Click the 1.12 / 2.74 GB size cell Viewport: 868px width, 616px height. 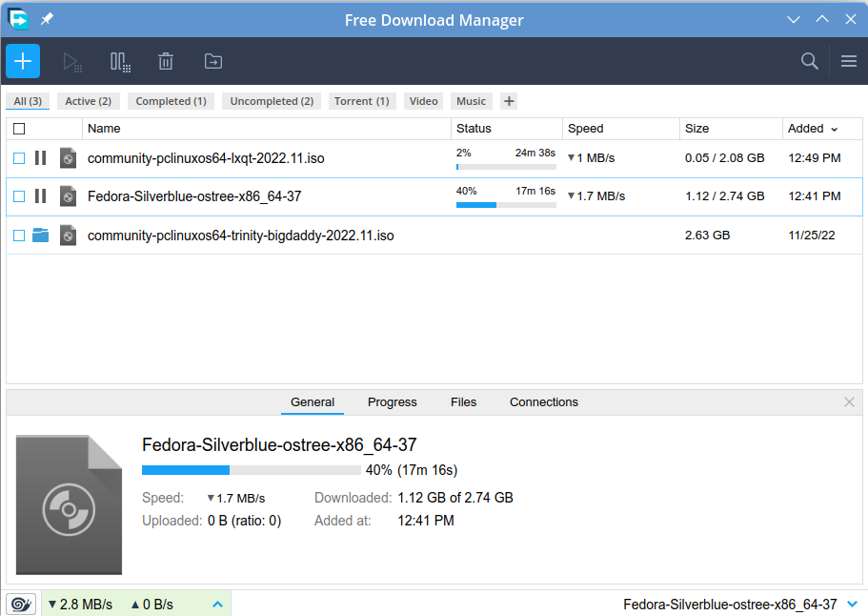click(725, 196)
